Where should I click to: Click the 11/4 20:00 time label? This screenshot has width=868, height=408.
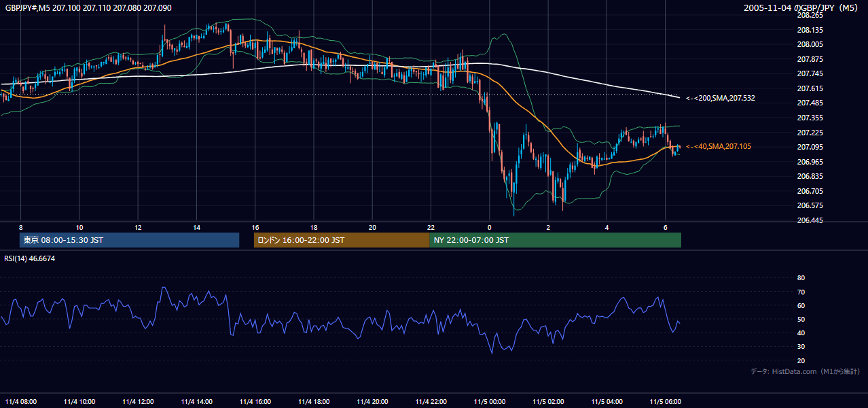[372, 401]
